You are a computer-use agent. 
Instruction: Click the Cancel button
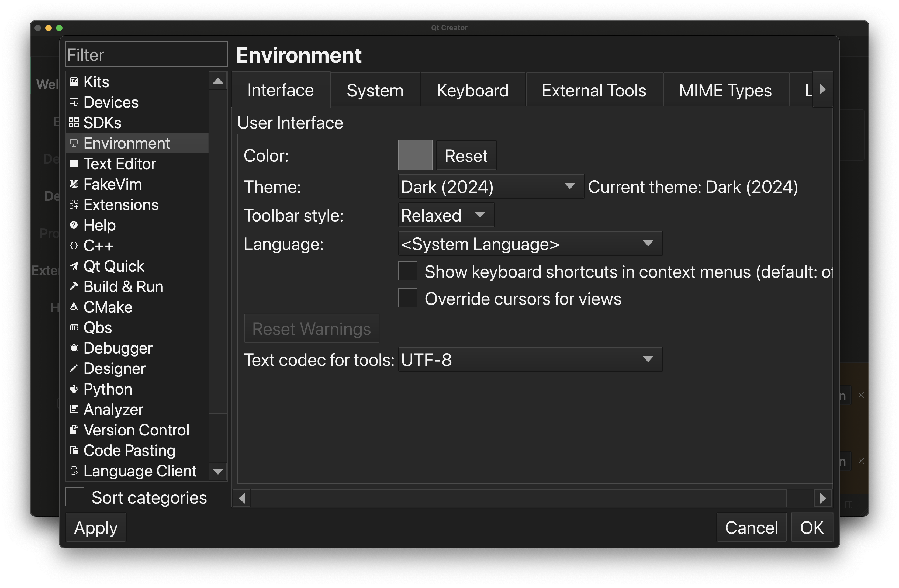[x=751, y=528]
